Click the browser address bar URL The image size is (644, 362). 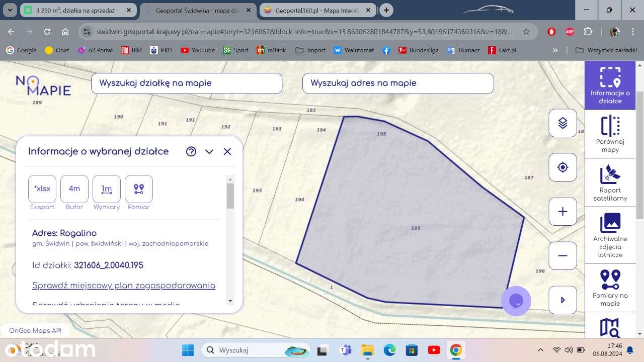point(304,32)
